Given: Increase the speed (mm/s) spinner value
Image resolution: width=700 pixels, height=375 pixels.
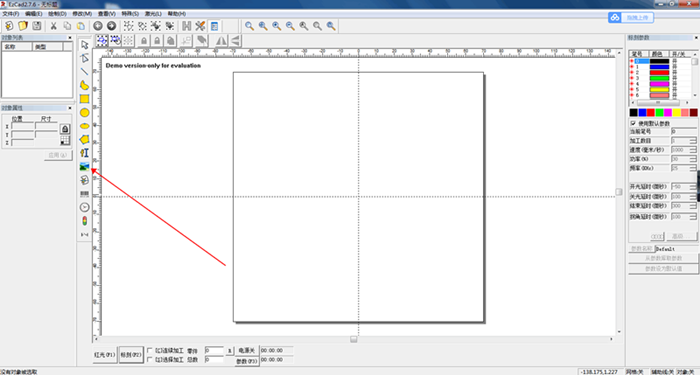Looking at the screenshot, I should tap(693, 148).
